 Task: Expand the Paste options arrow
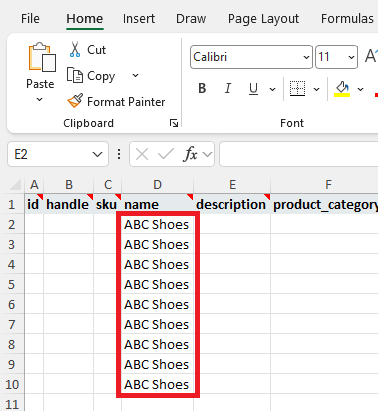(39, 99)
